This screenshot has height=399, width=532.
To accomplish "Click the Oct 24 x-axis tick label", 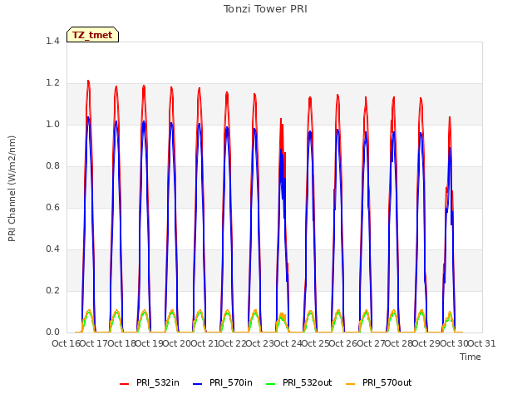I will tap(288, 343).
